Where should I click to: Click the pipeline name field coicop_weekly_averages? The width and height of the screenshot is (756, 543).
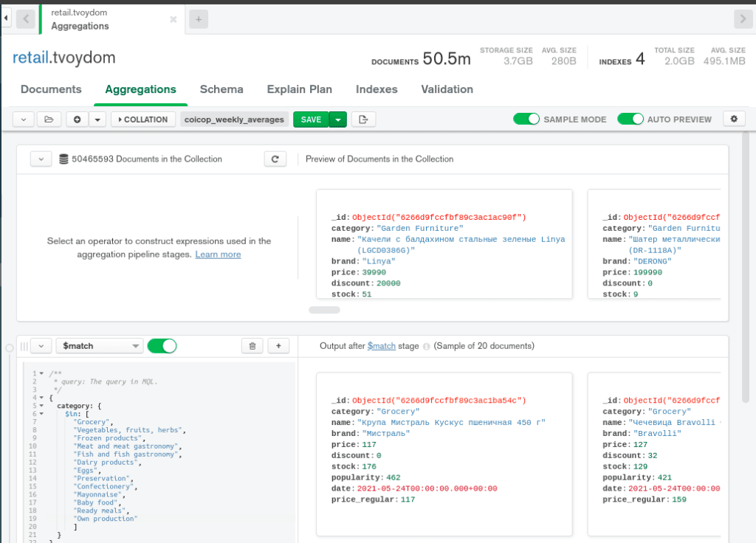pos(234,119)
